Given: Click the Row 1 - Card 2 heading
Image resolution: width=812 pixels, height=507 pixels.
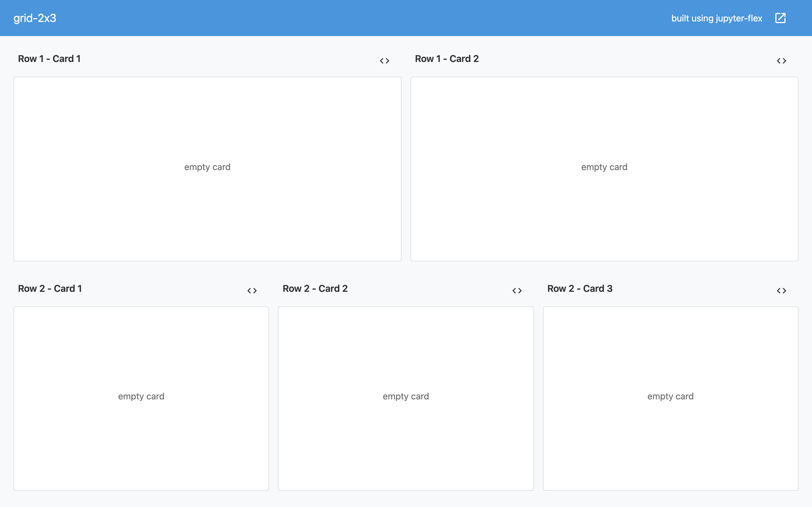Looking at the screenshot, I should (447, 59).
